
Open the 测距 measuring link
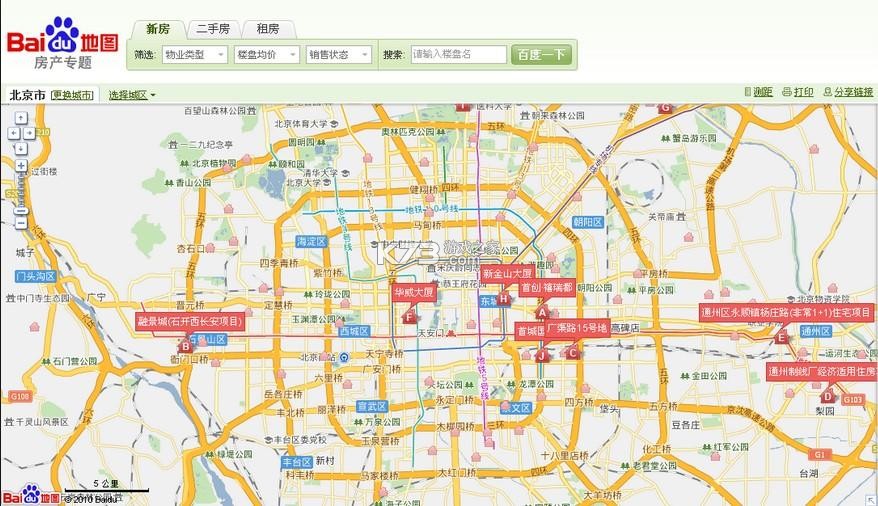[763, 92]
